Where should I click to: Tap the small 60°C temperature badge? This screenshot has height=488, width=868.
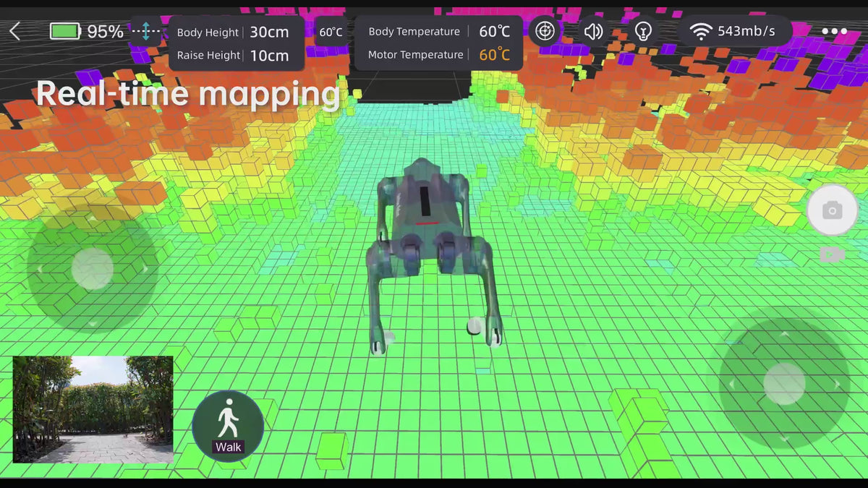click(331, 33)
